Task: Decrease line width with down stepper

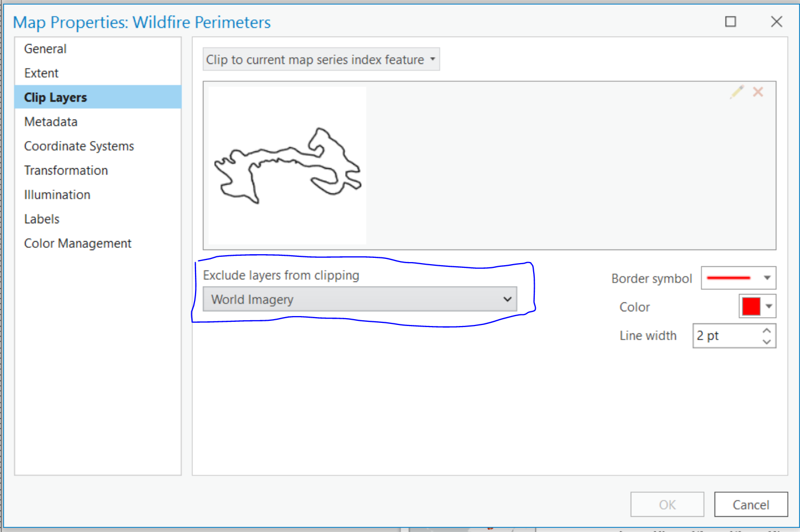Action: pyautogui.click(x=767, y=341)
